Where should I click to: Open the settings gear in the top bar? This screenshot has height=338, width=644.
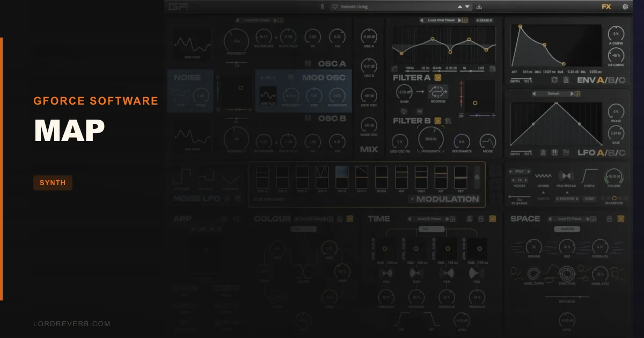click(x=625, y=7)
